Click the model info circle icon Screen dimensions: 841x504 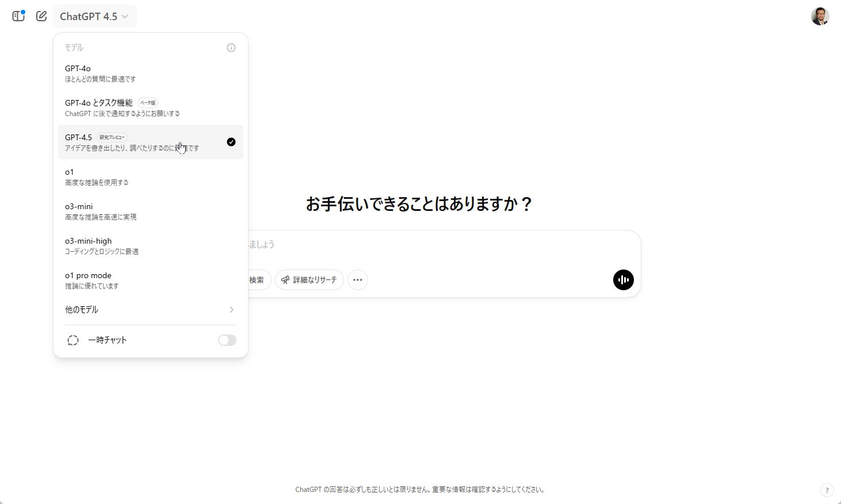click(x=231, y=48)
